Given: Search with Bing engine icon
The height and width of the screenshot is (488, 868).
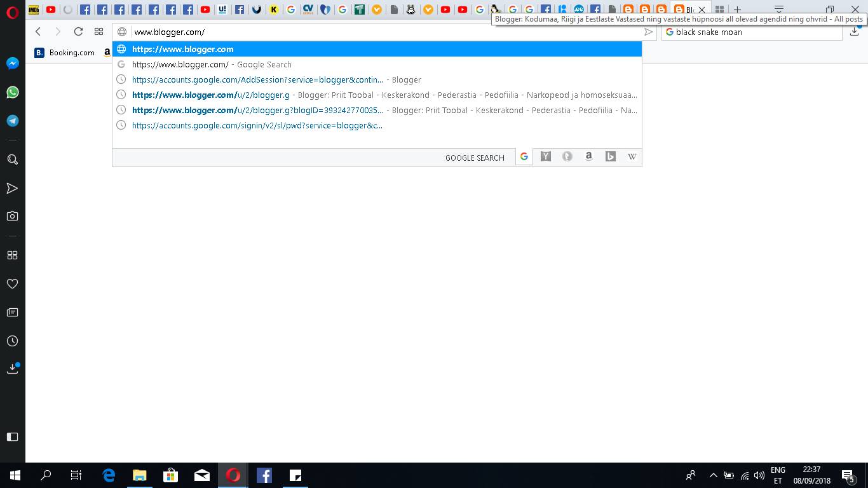Looking at the screenshot, I should coord(611,157).
